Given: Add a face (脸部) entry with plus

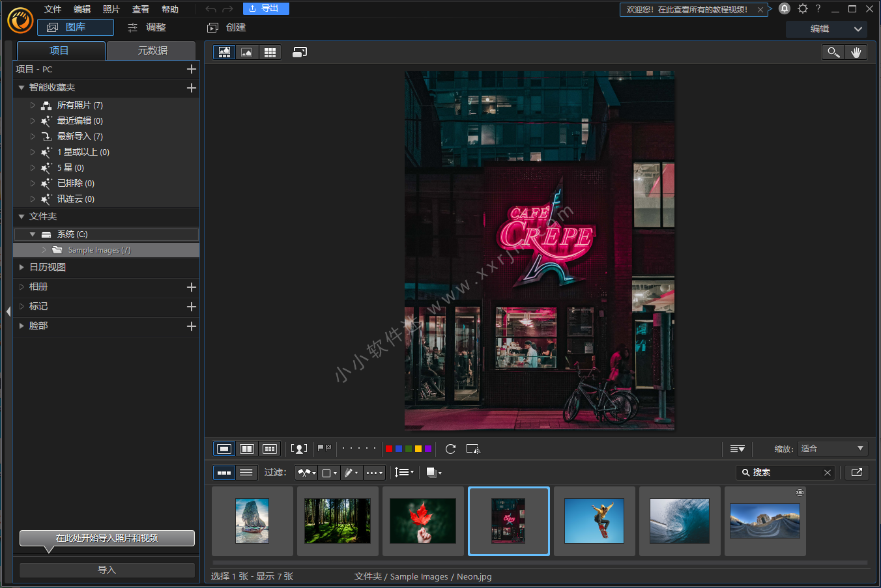Looking at the screenshot, I should click(192, 326).
